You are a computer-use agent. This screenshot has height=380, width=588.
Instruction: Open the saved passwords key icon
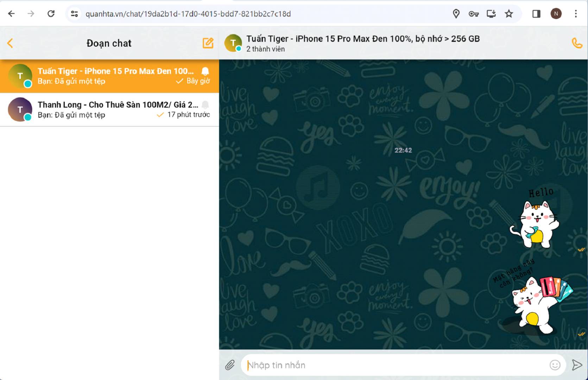[x=474, y=14]
